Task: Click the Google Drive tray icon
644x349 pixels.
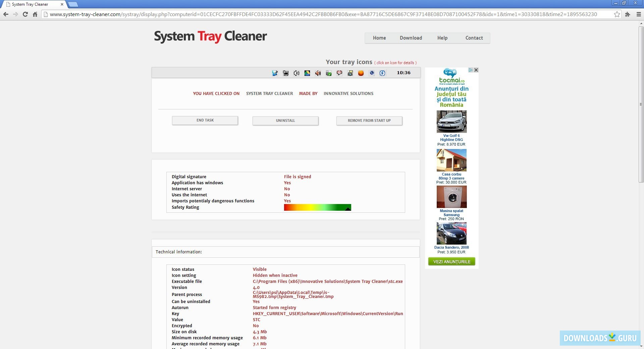Action: [307, 73]
